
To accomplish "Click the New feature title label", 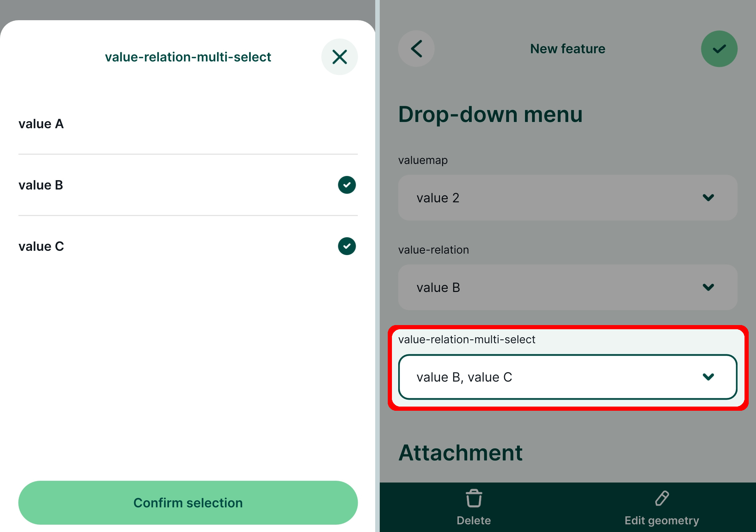I will [x=568, y=49].
